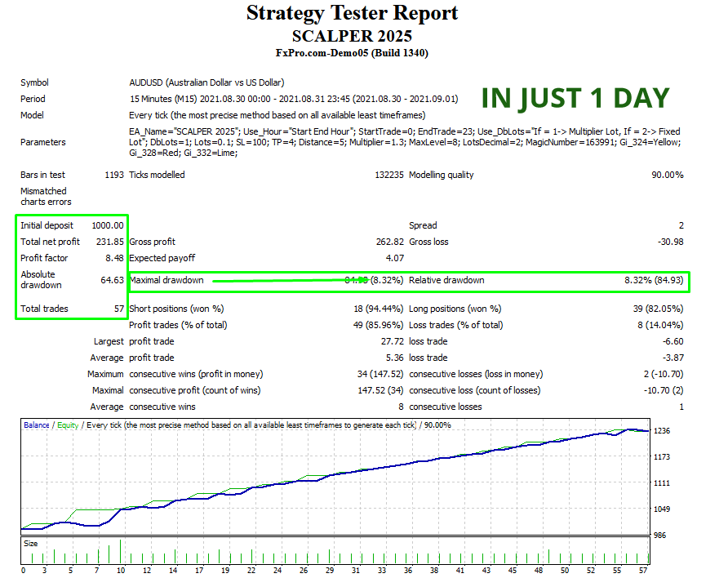728x578 pixels.
Task: Select the Gross loss value -30.98
Action: pos(669,242)
